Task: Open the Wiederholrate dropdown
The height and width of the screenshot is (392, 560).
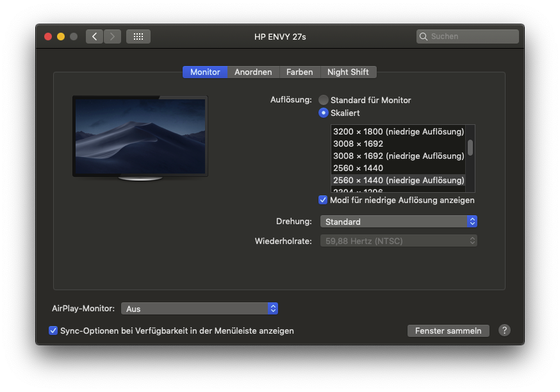Action: pyautogui.click(x=399, y=241)
